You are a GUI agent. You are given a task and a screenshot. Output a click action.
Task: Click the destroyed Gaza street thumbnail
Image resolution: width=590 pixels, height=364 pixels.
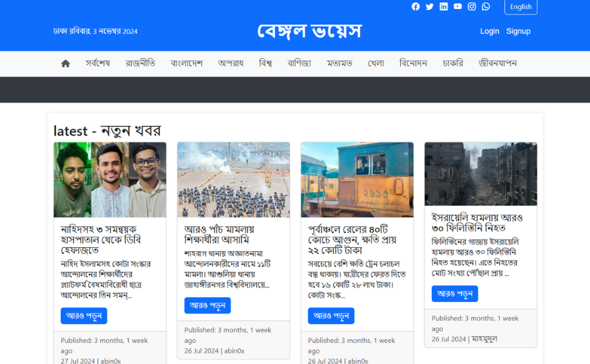tap(481, 174)
